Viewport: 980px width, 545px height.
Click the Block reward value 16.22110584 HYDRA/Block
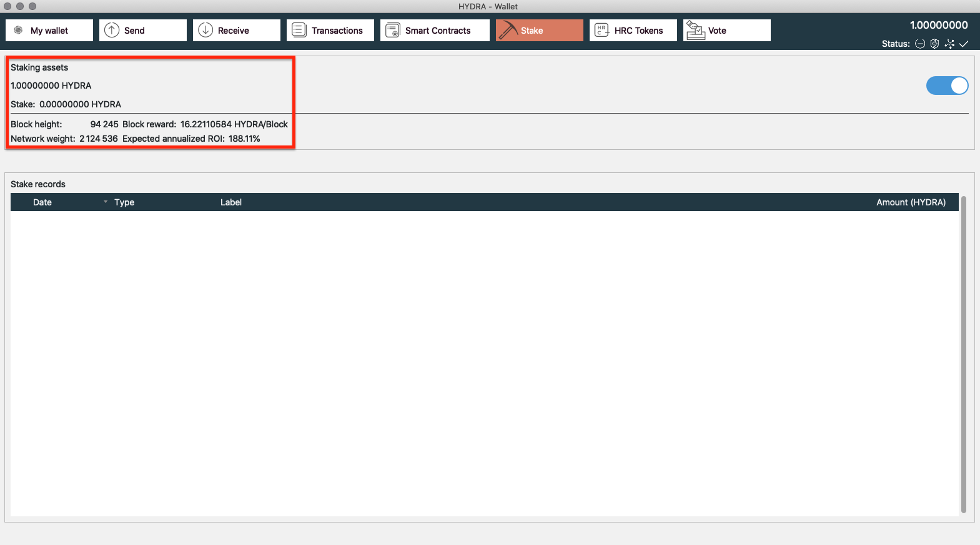[234, 124]
